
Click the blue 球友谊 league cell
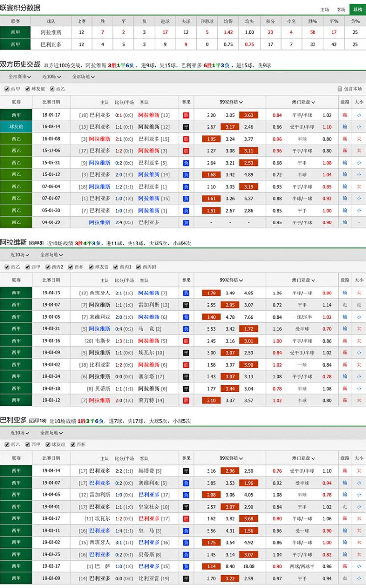[16, 127]
